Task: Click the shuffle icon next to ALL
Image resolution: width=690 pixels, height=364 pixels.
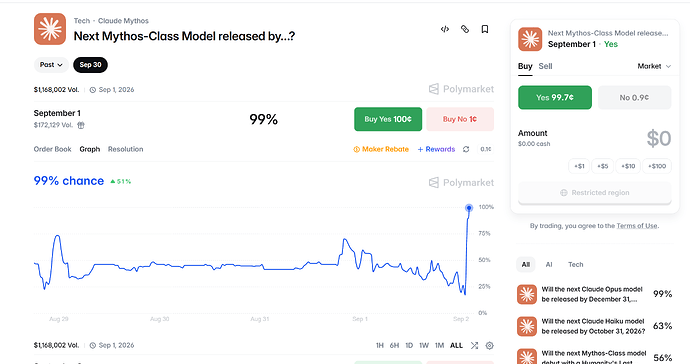Action: (474, 346)
